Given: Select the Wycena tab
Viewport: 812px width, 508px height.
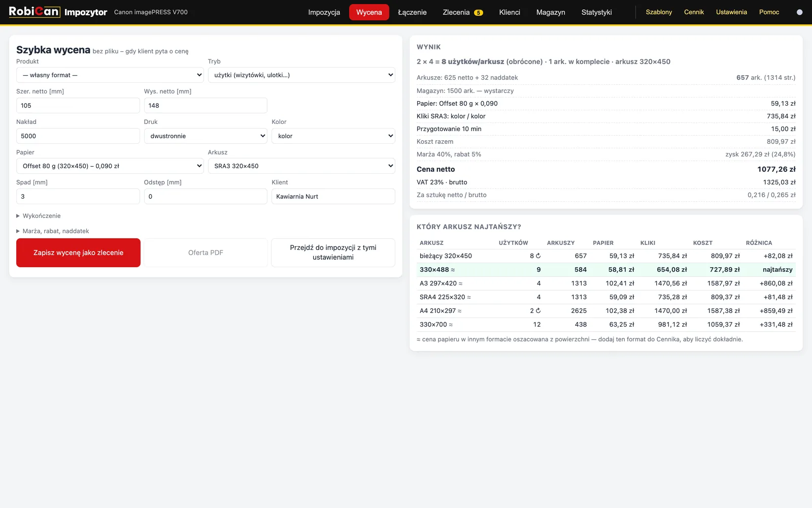Looking at the screenshot, I should coord(369,12).
